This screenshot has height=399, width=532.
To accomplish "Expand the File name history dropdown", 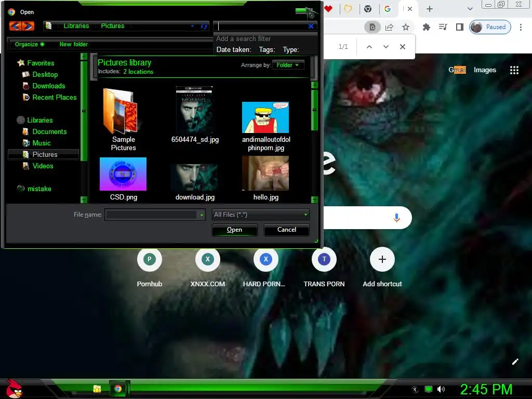I will pos(202,215).
